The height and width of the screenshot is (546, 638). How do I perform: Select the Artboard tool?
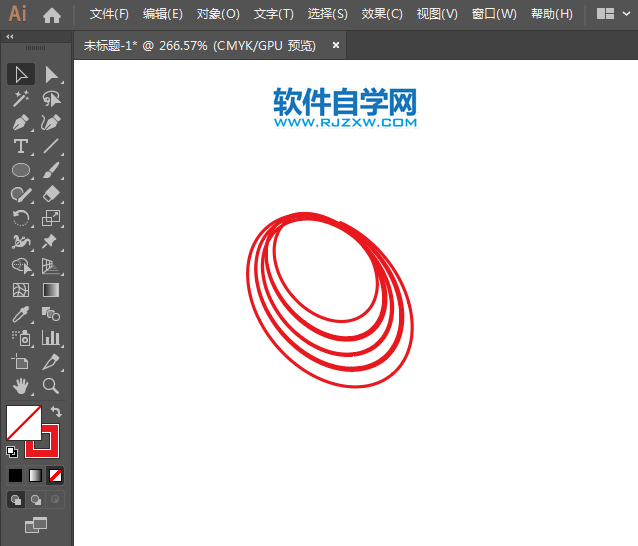[21, 362]
